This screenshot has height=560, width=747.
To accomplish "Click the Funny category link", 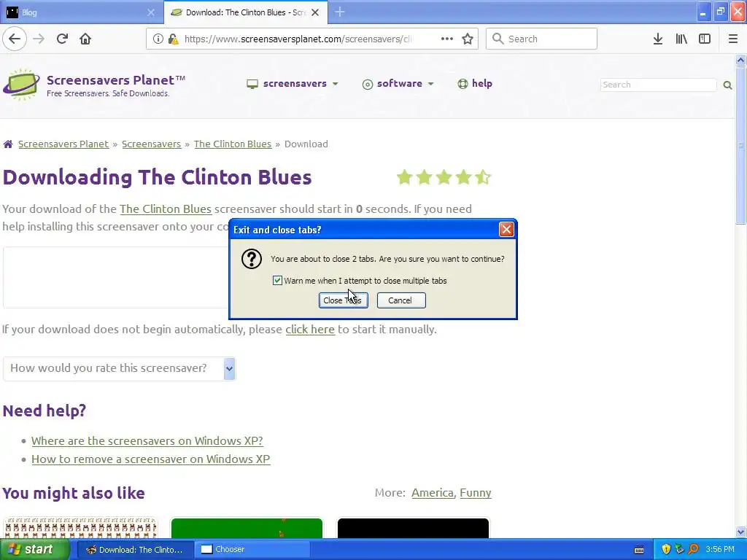I will pos(476,493).
